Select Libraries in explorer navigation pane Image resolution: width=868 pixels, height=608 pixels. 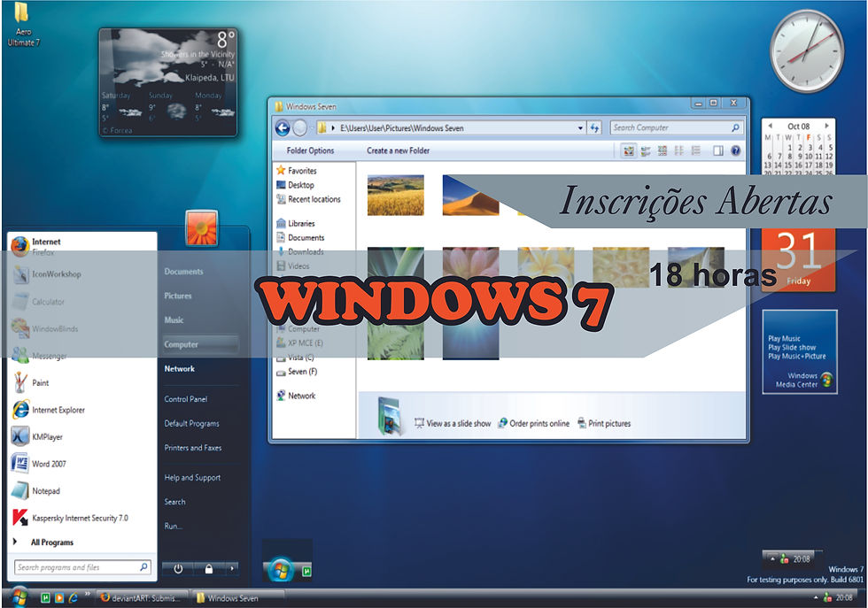coord(295,224)
